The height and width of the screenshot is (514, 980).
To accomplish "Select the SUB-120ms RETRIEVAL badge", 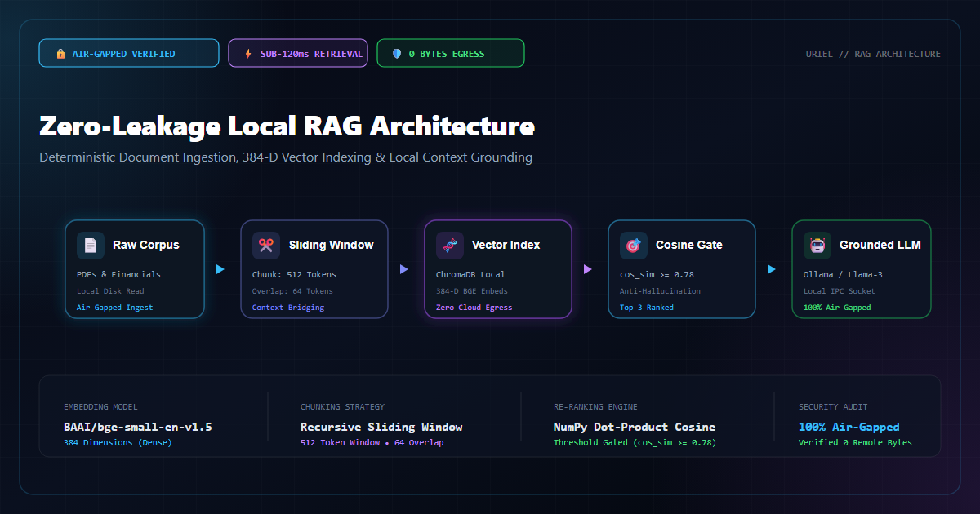I will [x=298, y=53].
